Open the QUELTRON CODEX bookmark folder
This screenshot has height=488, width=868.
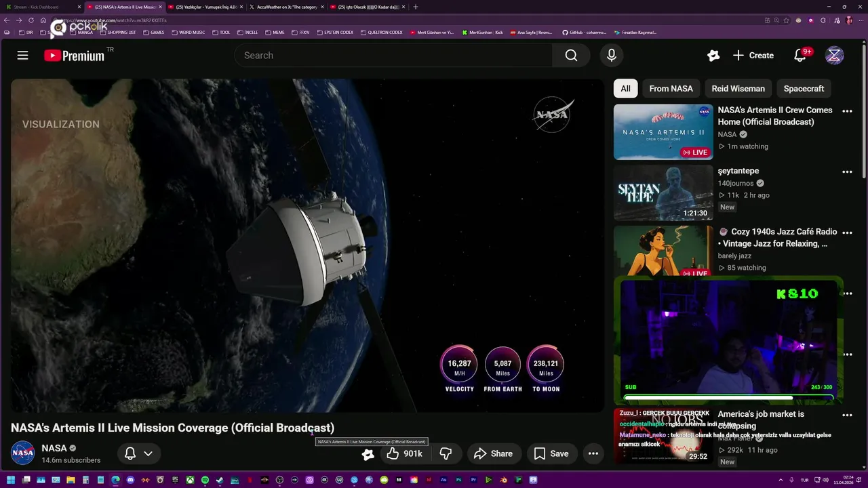(382, 33)
